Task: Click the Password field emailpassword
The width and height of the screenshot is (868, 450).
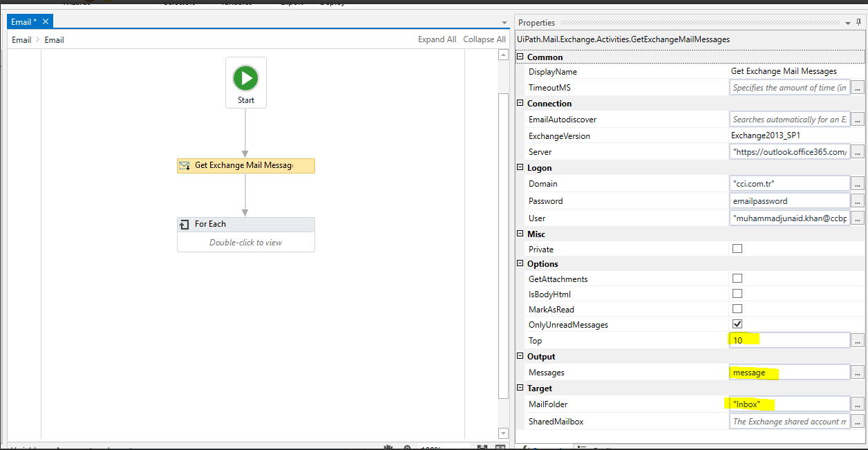Action: point(789,200)
